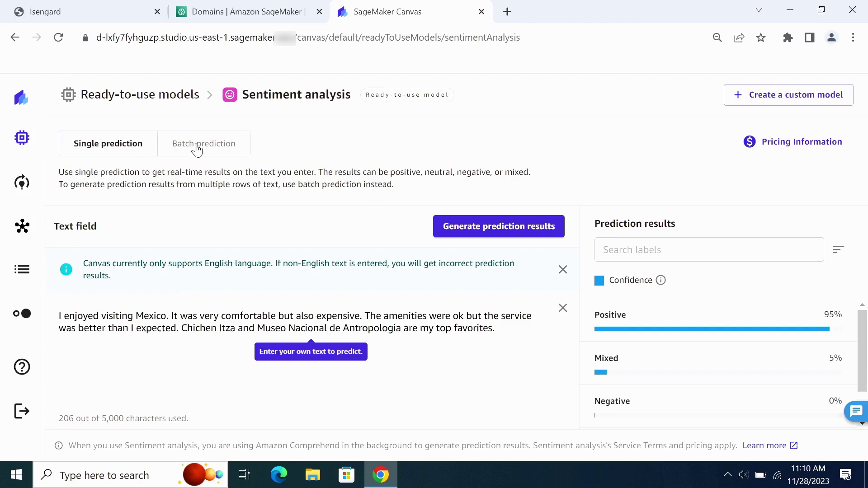Open the sort results dropdown icon
Screen dimensions: 868x488
[x=838, y=249]
